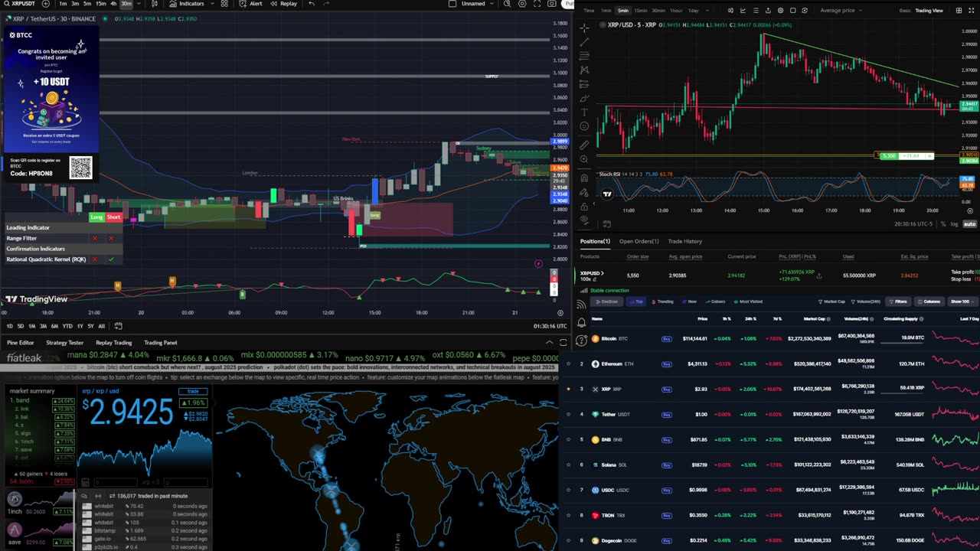
Task: Switch to the Pine Editor tab
Action: [21, 343]
